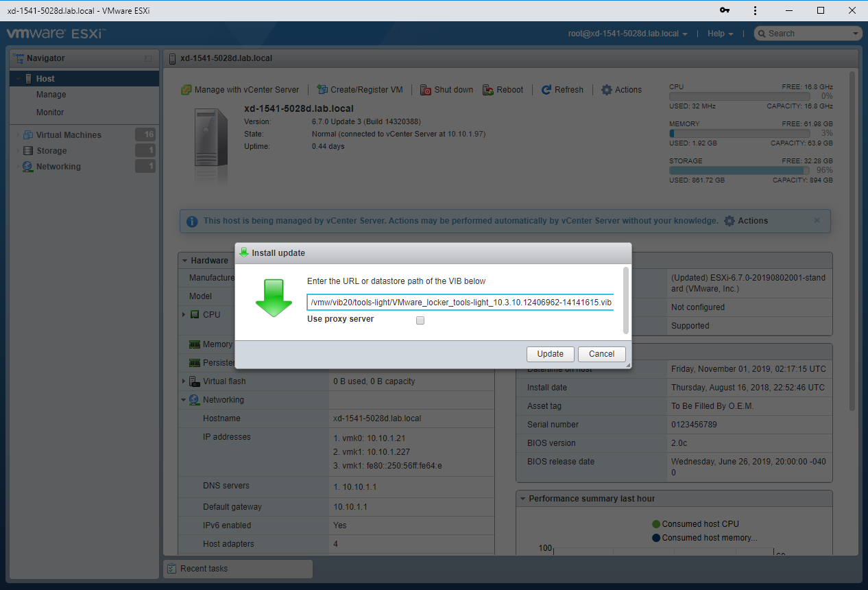The width and height of the screenshot is (868, 590).
Task: Expand the Virtual flash row
Action: [184, 381]
